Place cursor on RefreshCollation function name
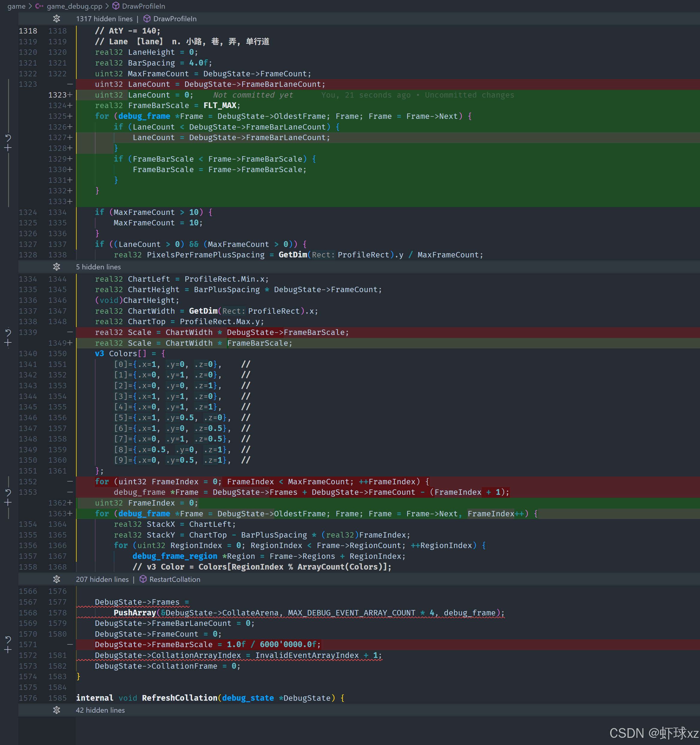This screenshot has height=745, width=700. click(179, 698)
